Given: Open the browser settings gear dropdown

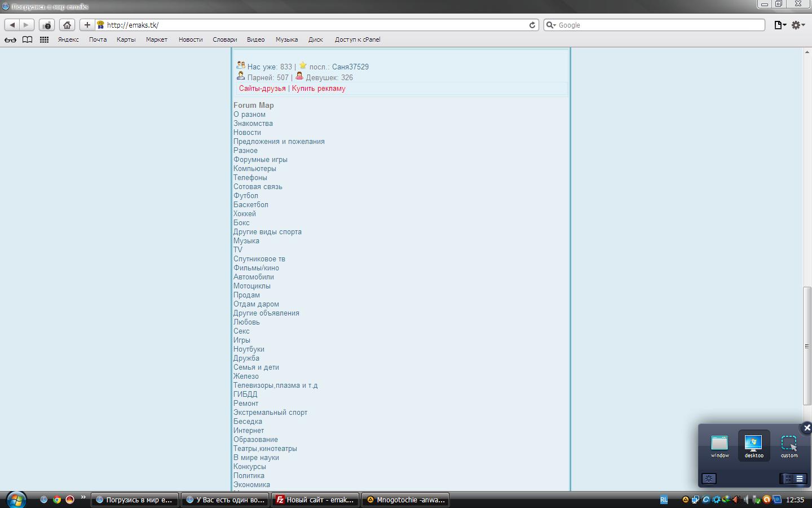Looking at the screenshot, I should 798,25.
